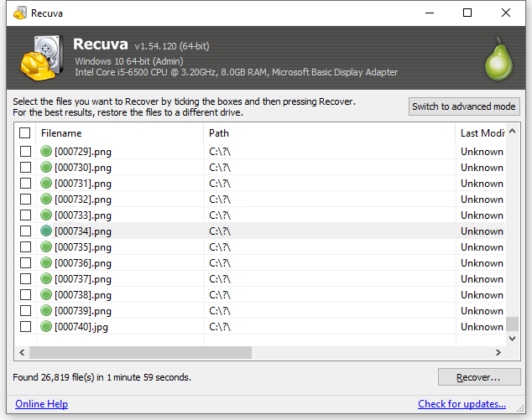532x420 pixels.
Task: Click the horizontal scrollbar right arrow
Action: (499, 352)
